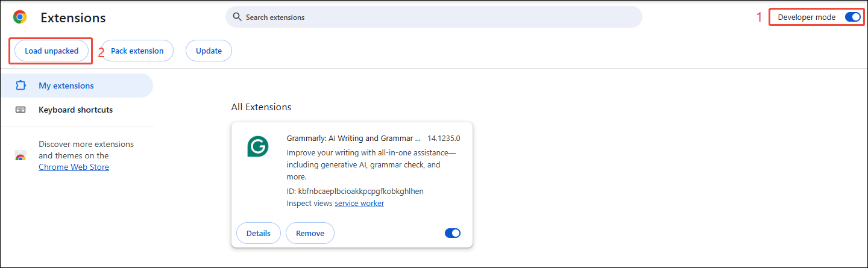
Task: Click the Chrome logo icon beside Extensions
Action: (x=20, y=17)
